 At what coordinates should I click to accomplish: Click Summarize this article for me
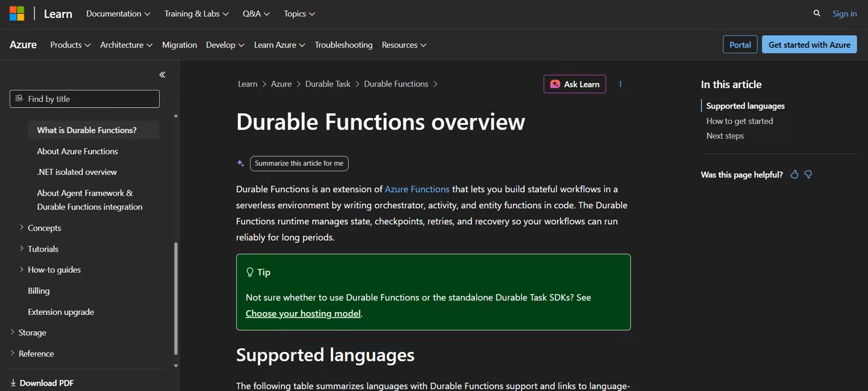click(x=299, y=163)
